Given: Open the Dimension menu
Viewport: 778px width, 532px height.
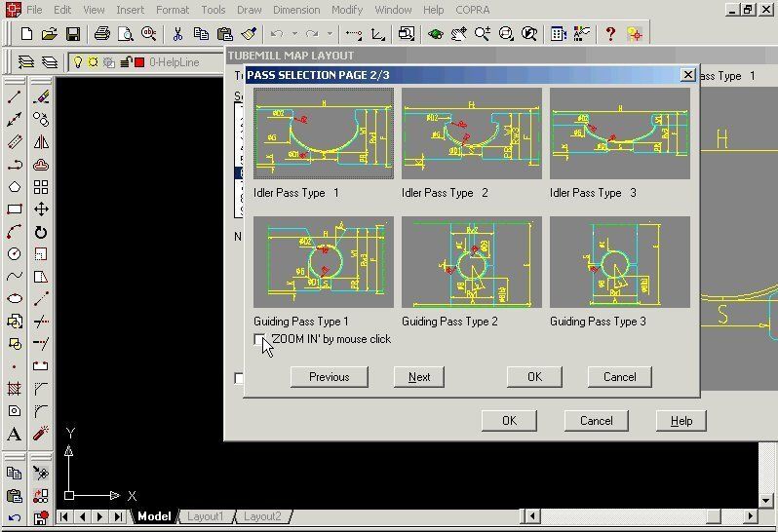Looking at the screenshot, I should (x=296, y=10).
